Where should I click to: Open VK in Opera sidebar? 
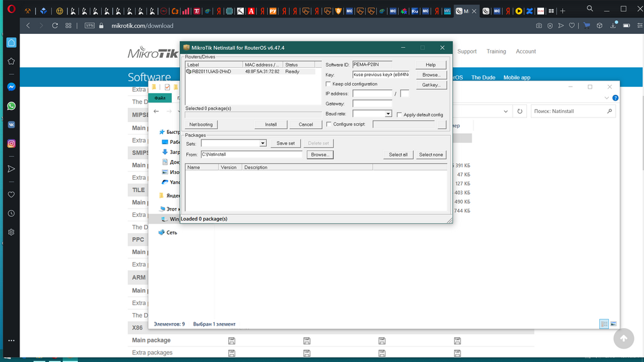[11, 125]
